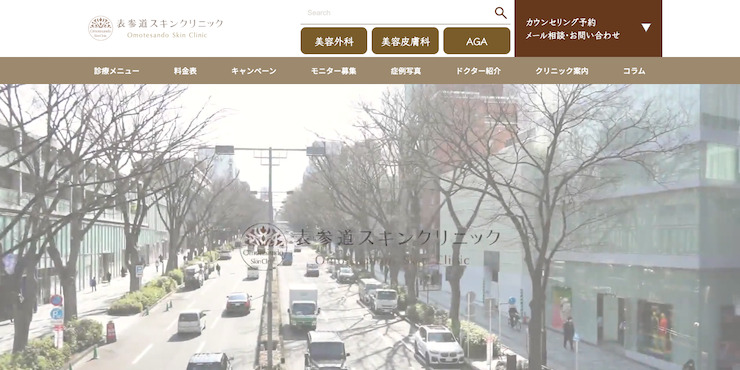Click カウンセリング予約 メール相談 text link

click(x=572, y=29)
